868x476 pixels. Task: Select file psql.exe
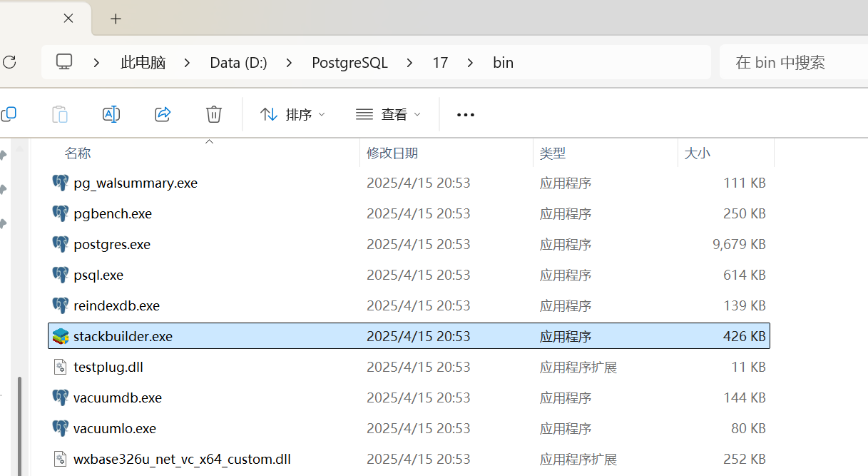(x=98, y=275)
